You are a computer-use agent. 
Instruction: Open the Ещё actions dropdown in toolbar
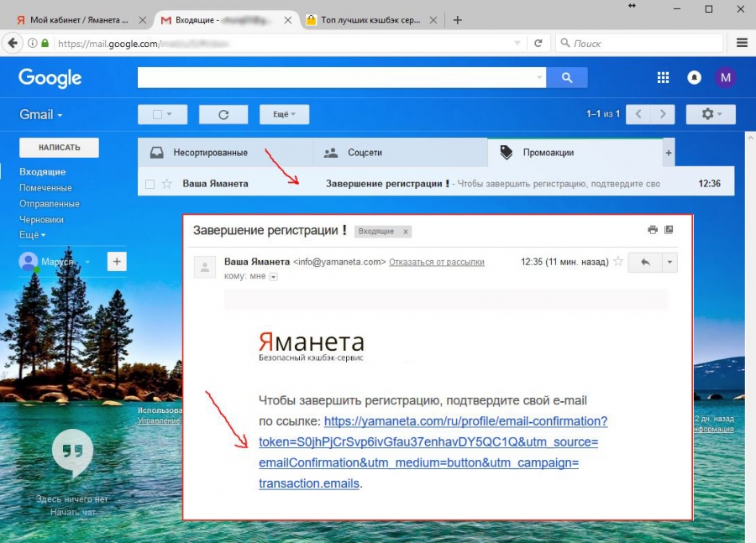[284, 115]
